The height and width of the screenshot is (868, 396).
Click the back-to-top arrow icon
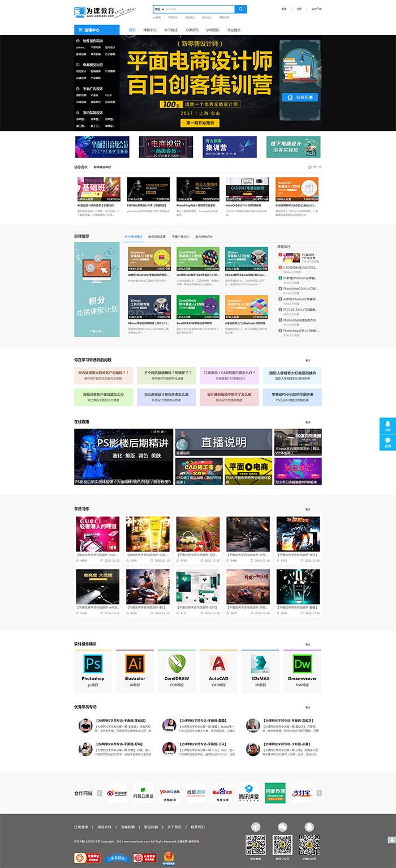coord(391,840)
